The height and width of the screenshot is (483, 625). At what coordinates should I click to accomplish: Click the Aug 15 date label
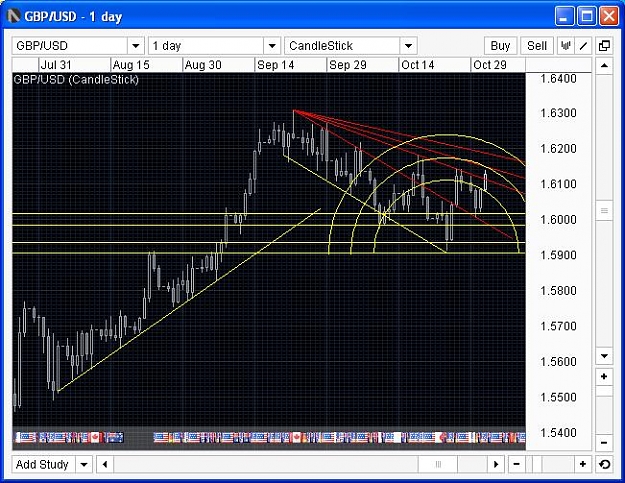pos(131,65)
